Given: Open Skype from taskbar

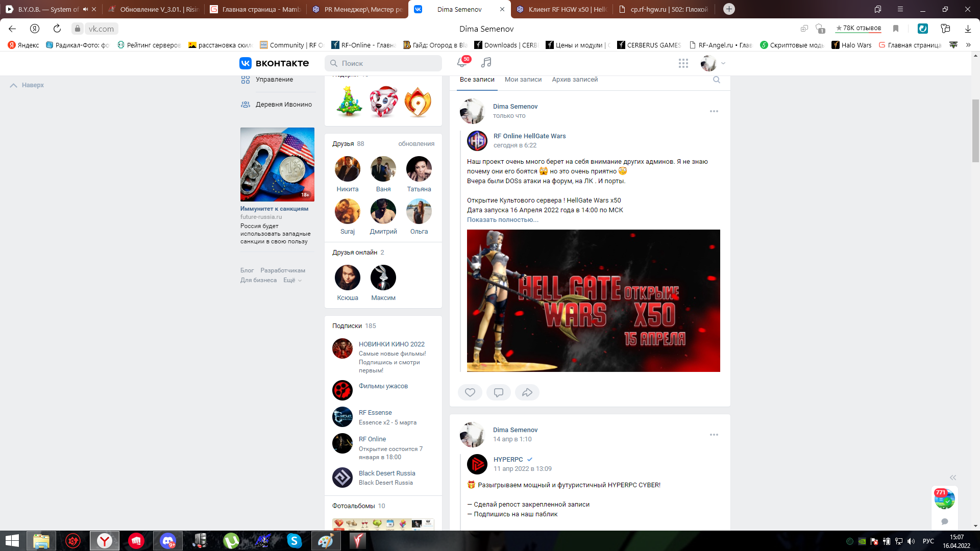Looking at the screenshot, I should tap(295, 541).
